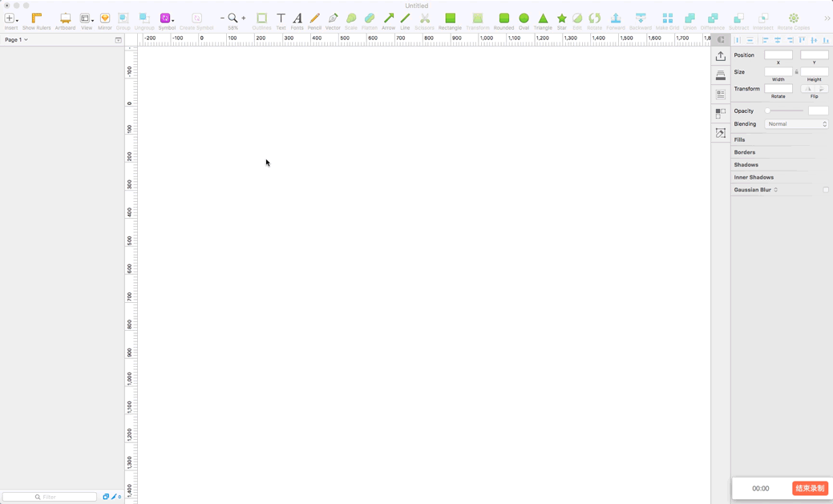Image resolution: width=833 pixels, height=504 pixels.
Task: Click the Scissors tool icon
Action: click(424, 18)
